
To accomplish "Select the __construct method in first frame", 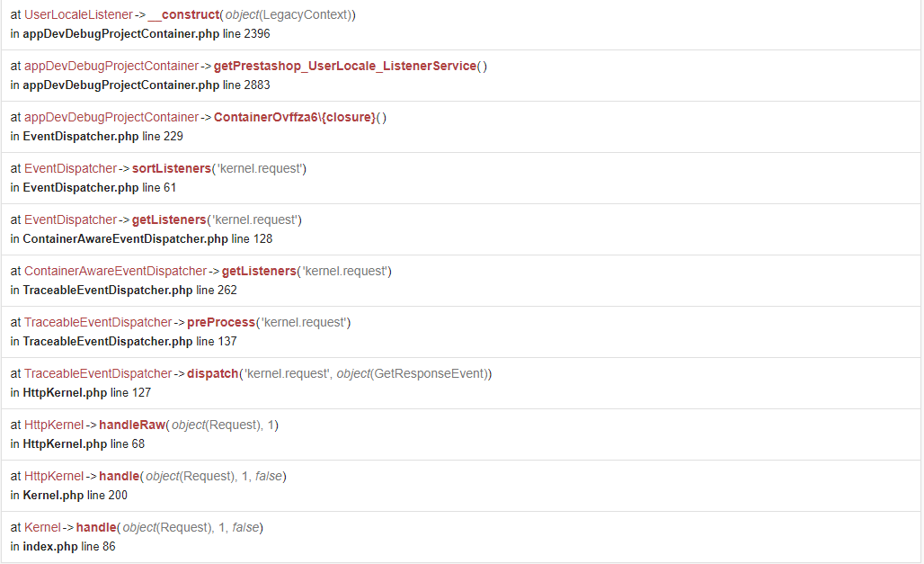I will [x=183, y=14].
